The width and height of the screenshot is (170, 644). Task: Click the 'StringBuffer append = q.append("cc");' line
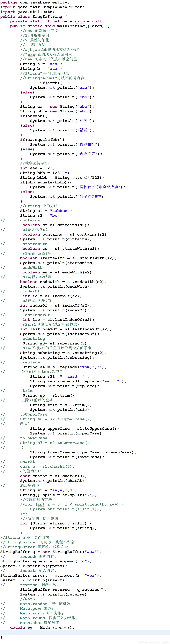click(46, 561)
